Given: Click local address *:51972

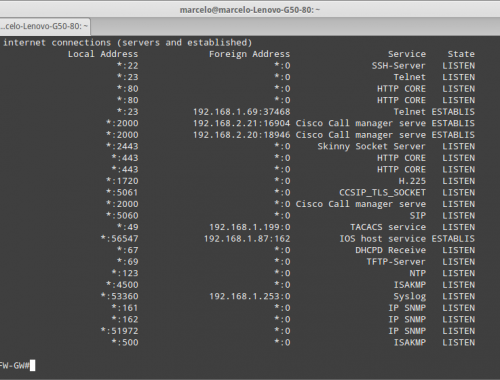Looking at the screenshot, I should [119, 331].
